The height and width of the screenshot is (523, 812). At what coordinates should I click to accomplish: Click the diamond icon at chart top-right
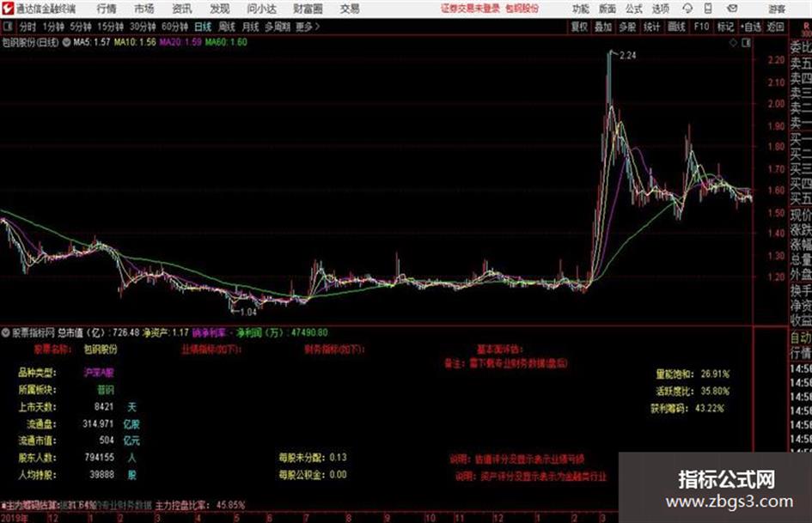733,43
